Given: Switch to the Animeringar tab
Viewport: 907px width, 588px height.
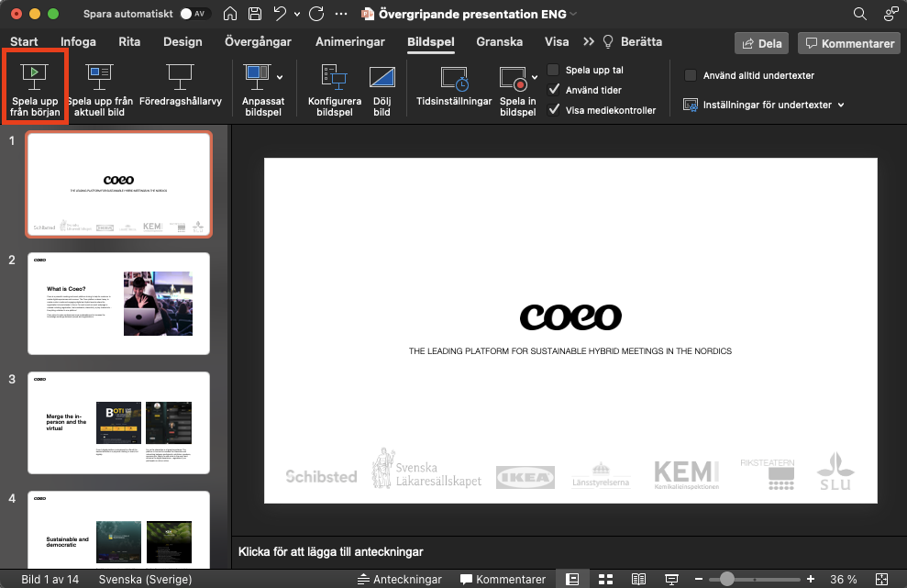Looking at the screenshot, I should pyautogui.click(x=350, y=41).
